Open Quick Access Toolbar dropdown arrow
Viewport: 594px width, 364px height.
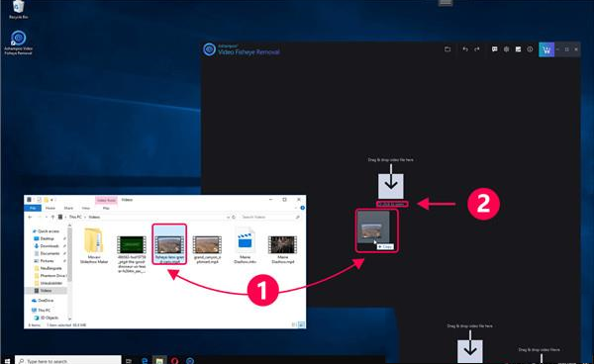pyautogui.click(x=51, y=200)
